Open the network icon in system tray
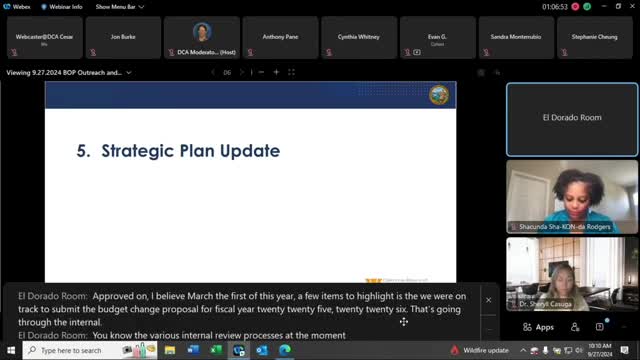Viewport: 640px width, 360px height. tap(568, 350)
